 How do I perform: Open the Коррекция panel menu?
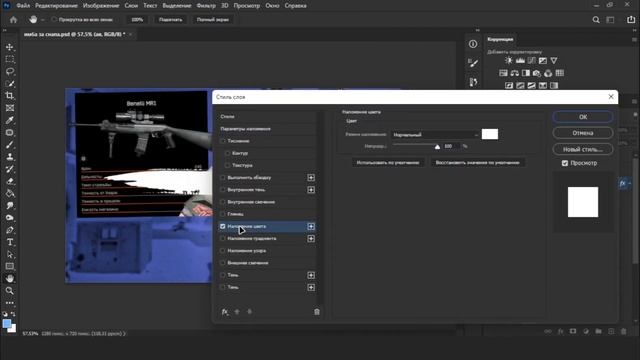(634, 40)
